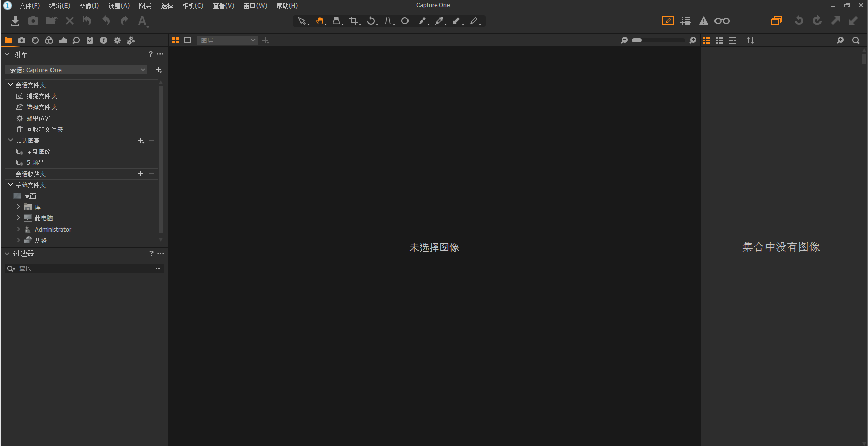Click the viewer zoom slider
868x446 pixels.
click(x=658, y=40)
